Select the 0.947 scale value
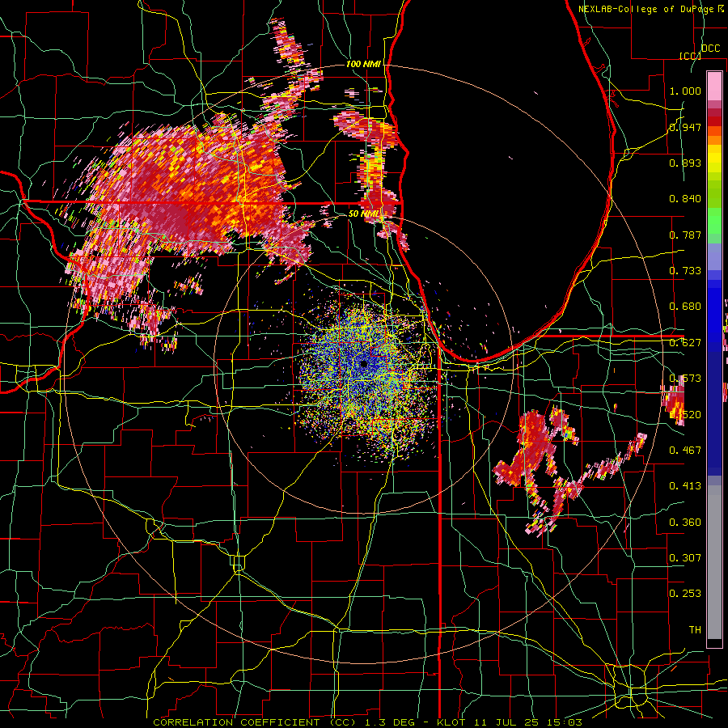 click(x=685, y=127)
